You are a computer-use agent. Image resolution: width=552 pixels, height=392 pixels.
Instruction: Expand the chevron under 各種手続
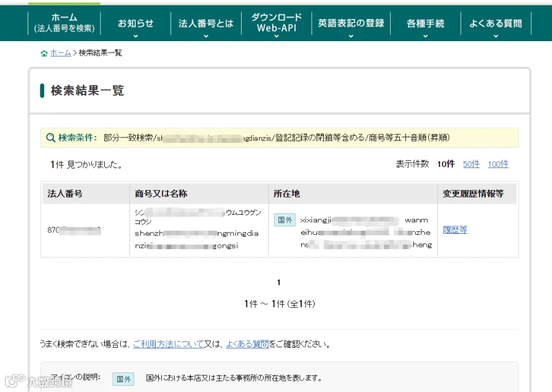tap(425, 36)
